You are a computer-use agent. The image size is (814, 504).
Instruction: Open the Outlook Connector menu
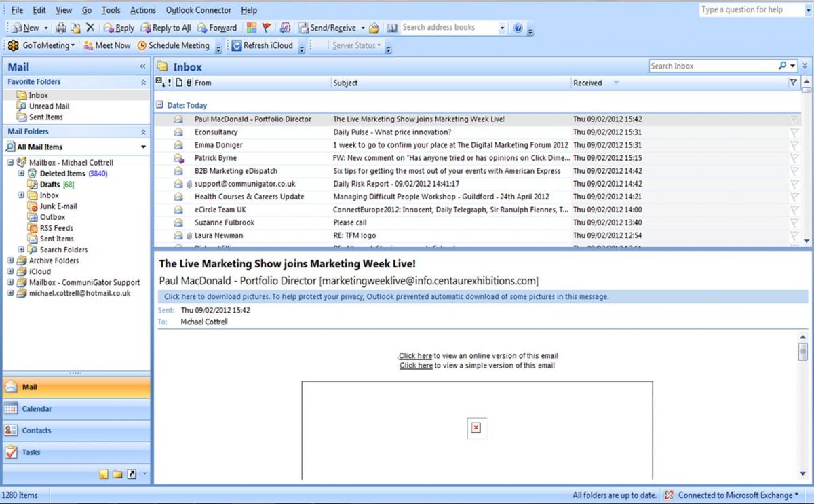pyautogui.click(x=198, y=10)
